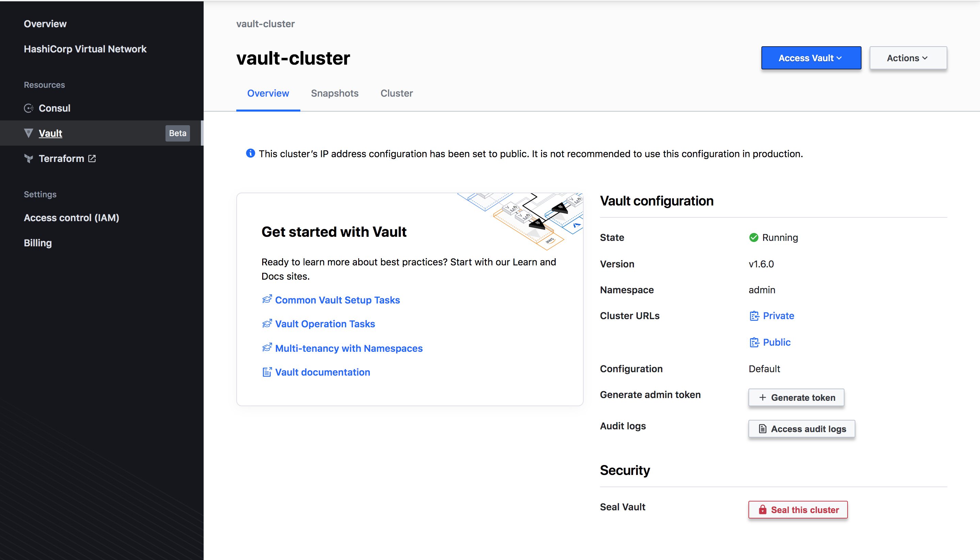
Task: Go to HashiCorp Virtual Network page
Action: [85, 49]
